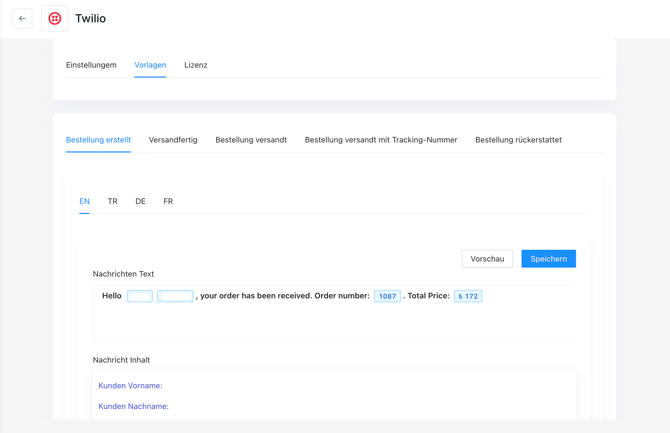
Task: Click the first blank name tag after Hello
Action: pyautogui.click(x=140, y=296)
